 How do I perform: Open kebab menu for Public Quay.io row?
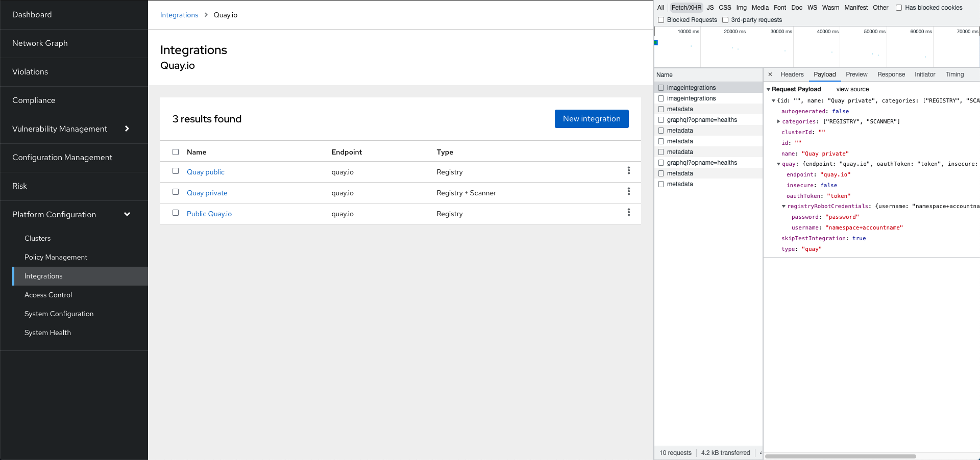(x=628, y=213)
